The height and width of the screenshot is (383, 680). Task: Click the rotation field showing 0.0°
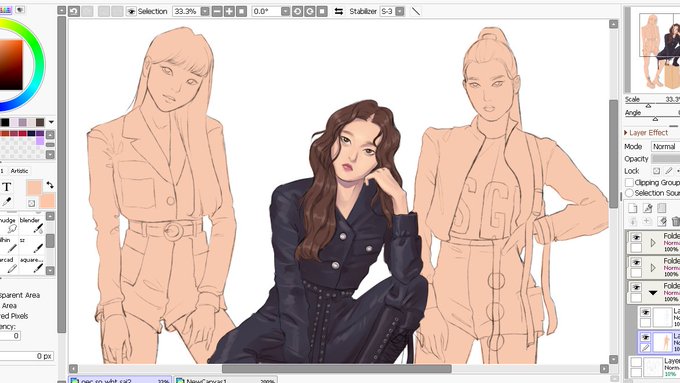[x=266, y=12]
